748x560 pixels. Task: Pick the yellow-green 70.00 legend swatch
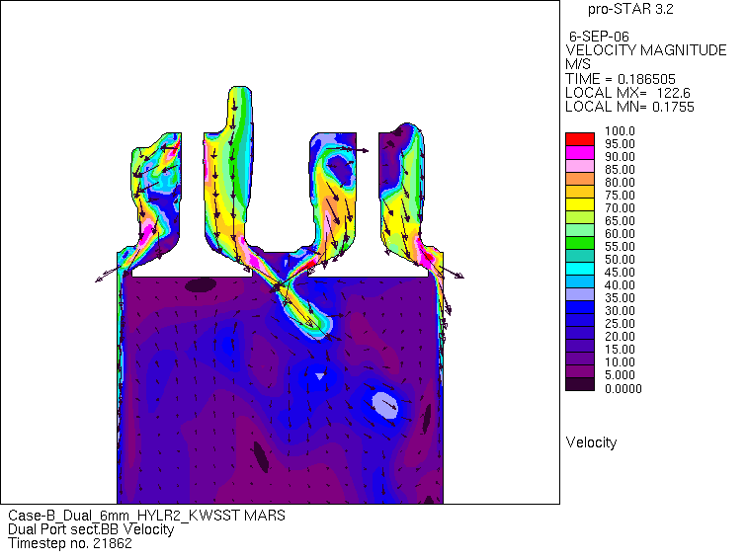(580, 216)
